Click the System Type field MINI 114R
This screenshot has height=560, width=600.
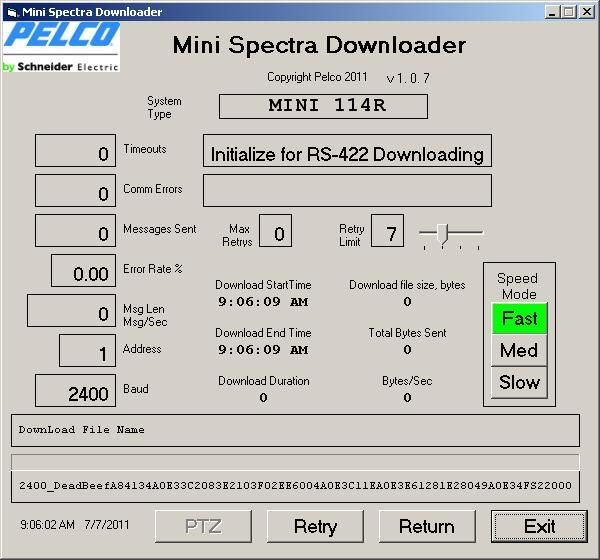(323, 106)
